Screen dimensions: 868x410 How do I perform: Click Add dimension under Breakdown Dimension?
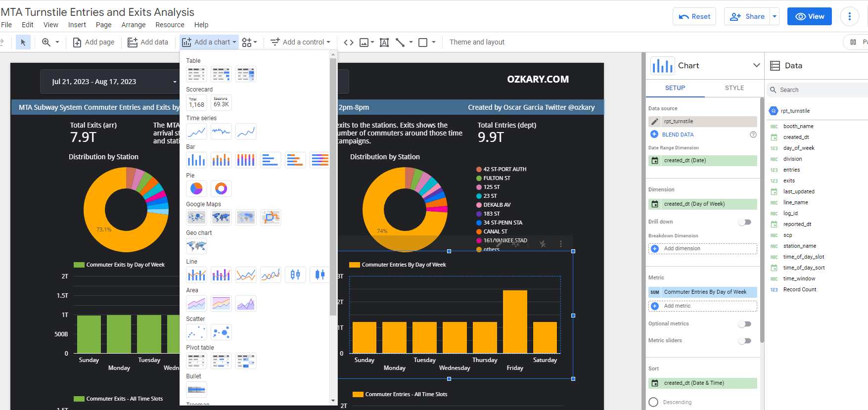(x=703, y=249)
